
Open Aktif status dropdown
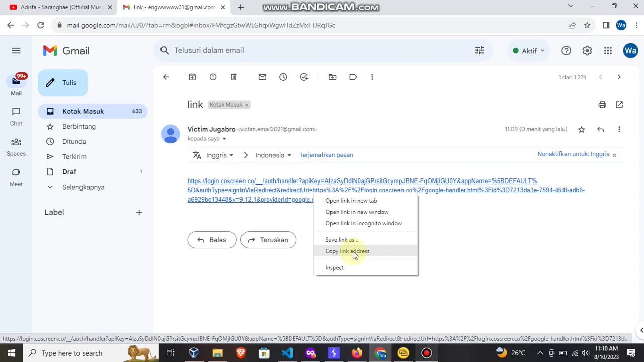coord(528,51)
